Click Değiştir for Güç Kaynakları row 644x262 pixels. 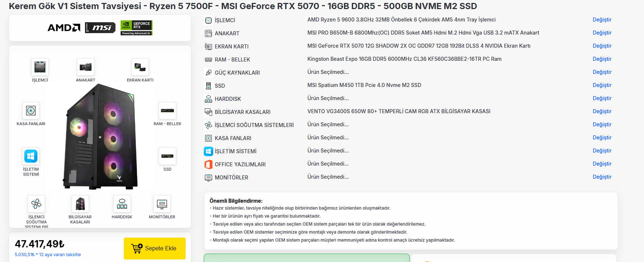coord(602,72)
